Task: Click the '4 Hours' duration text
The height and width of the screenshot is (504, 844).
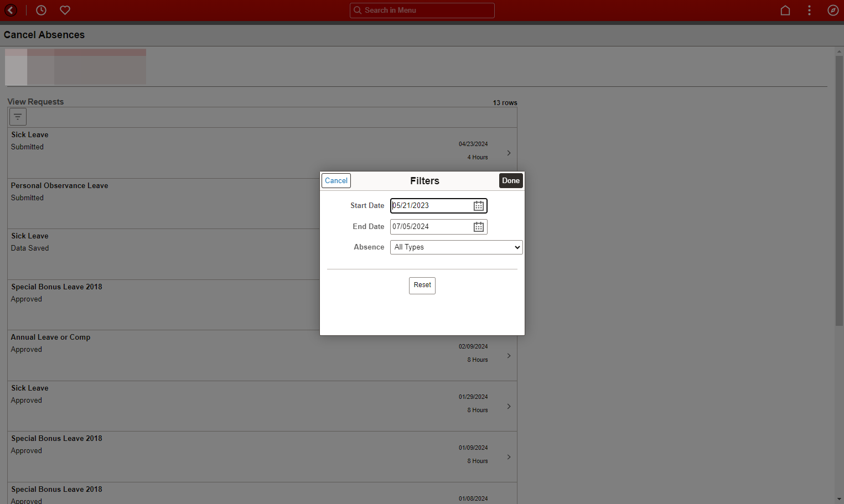Action: [x=478, y=158]
